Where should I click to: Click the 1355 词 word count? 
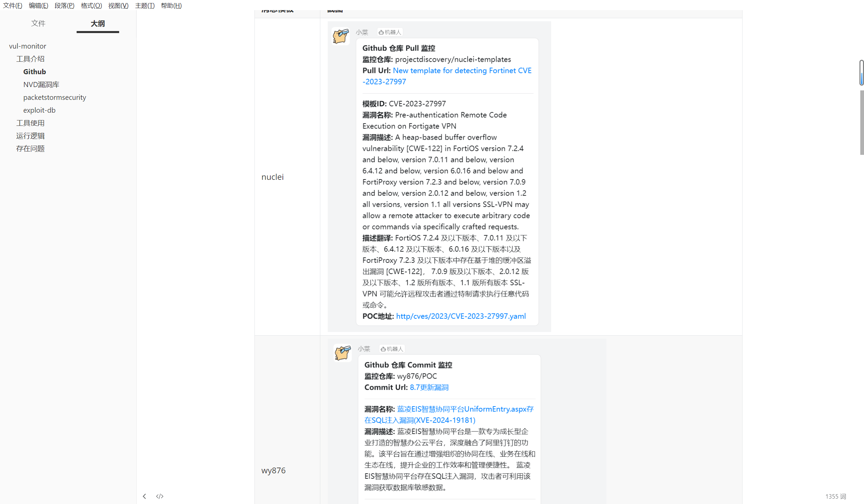coord(836,496)
